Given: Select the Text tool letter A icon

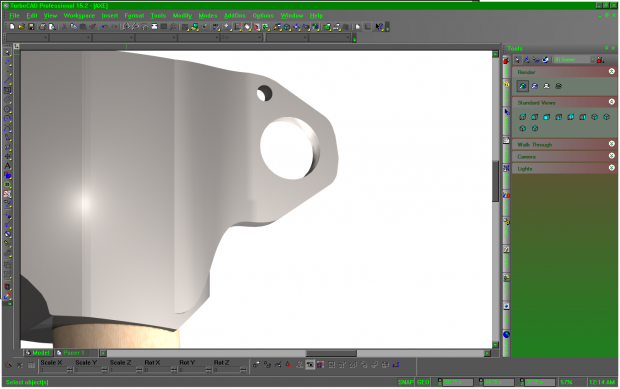Looking at the screenshot, I should [8, 166].
